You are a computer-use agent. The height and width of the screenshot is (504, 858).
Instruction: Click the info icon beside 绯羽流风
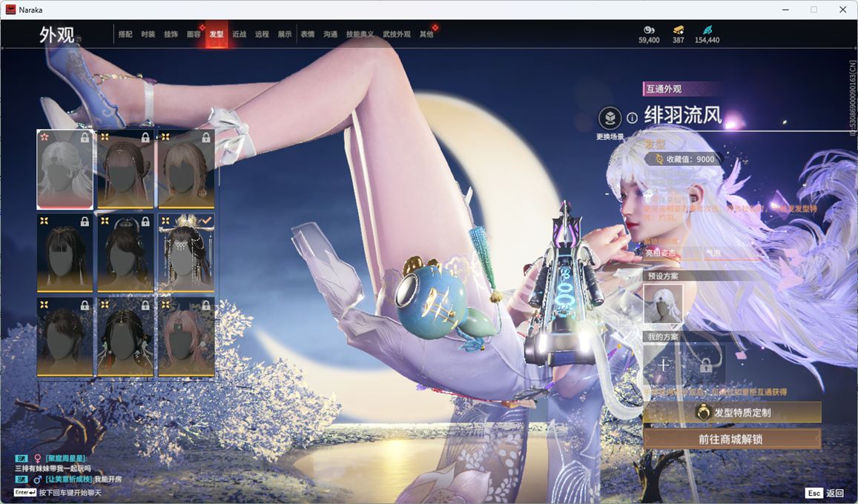pyautogui.click(x=632, y=117)
